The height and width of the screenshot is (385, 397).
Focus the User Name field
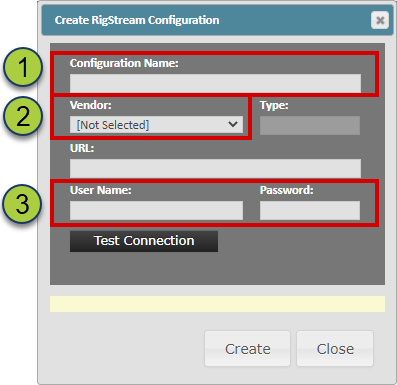(x=156, y=210)
